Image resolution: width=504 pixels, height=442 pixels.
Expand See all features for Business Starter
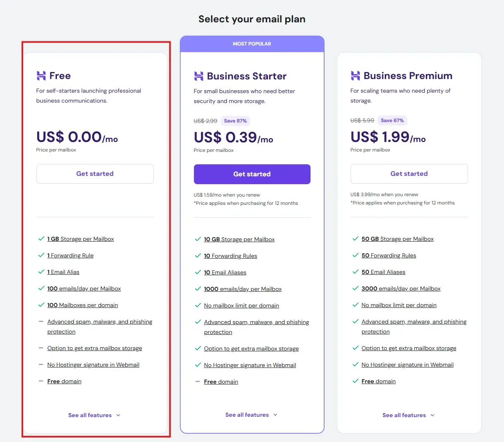click(x=251, y=415)
